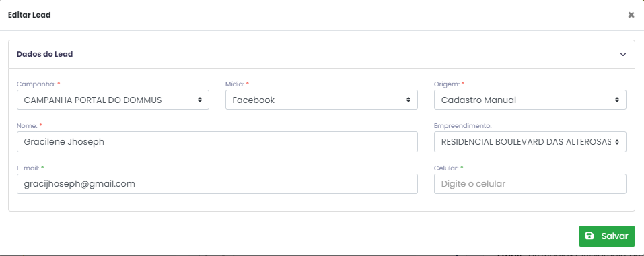Screen dimensions: 644x256
Task: Save the lead with the Salvar button
Action: 606,236
